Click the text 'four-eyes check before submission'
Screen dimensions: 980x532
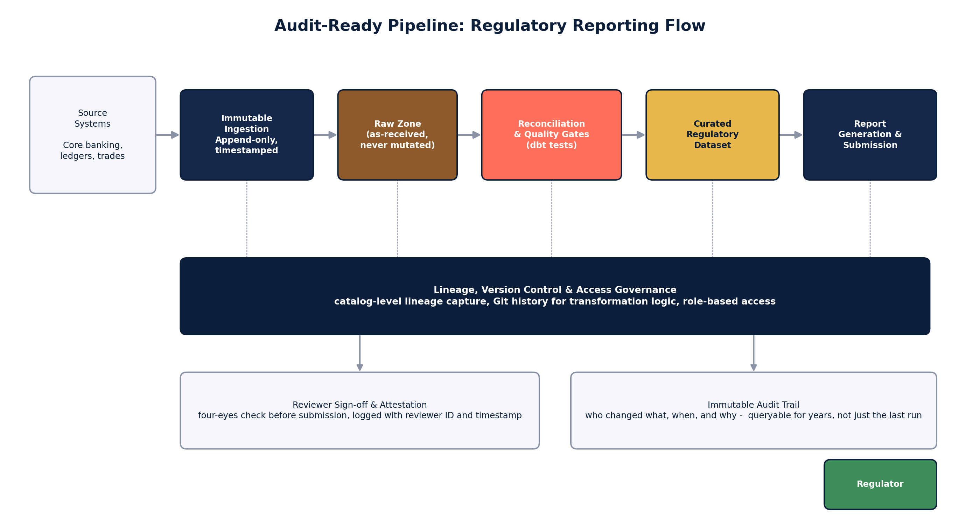click(x=273, y=415)
